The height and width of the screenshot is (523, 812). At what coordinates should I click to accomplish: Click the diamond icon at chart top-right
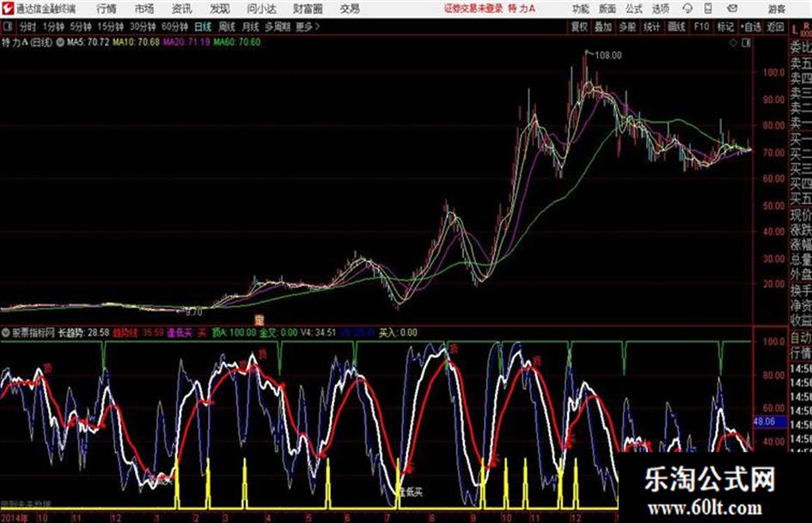(733, 43)
